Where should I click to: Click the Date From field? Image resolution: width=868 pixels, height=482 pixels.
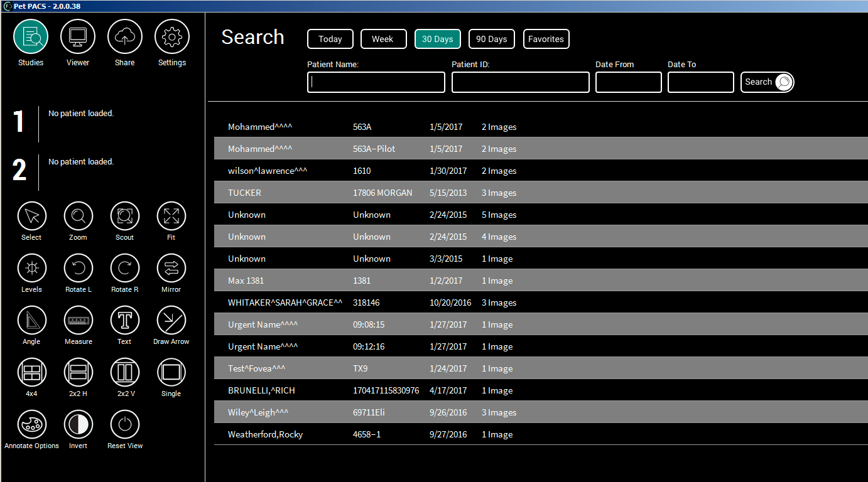(x=629, y=82)
